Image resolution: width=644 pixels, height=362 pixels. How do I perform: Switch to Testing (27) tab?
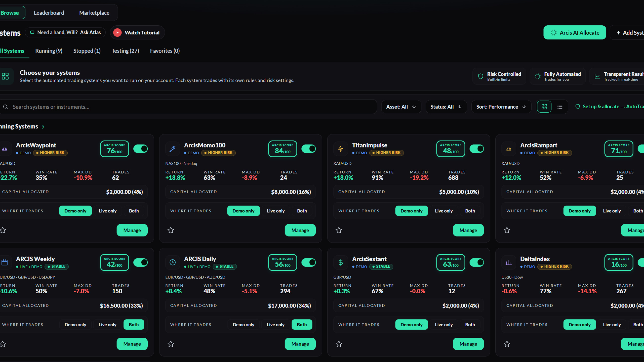tap(125, 51)
